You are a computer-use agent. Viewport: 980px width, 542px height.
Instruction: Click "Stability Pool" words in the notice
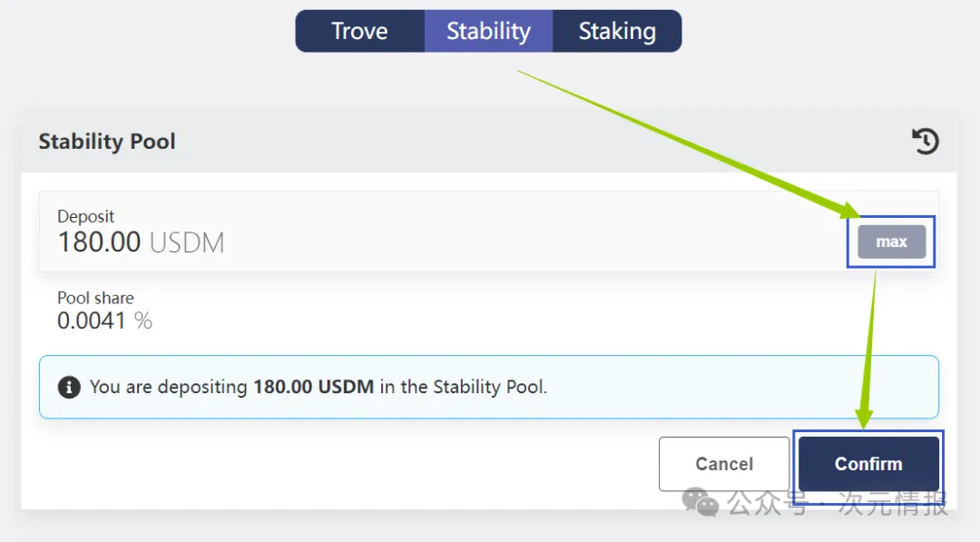tap(489, 387)
